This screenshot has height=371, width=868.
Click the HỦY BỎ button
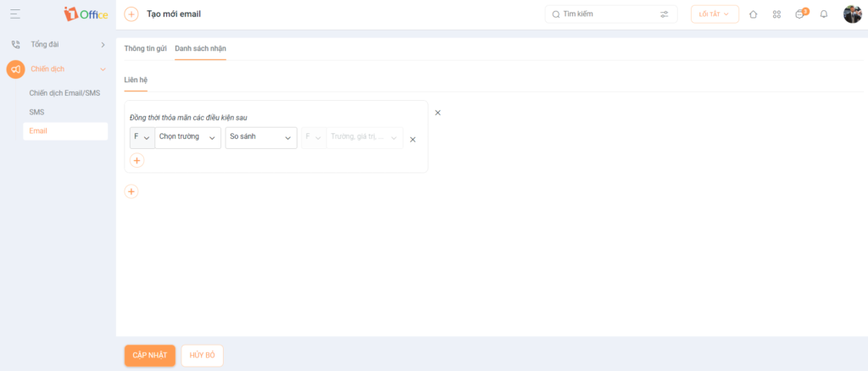(x=202, y=356)
